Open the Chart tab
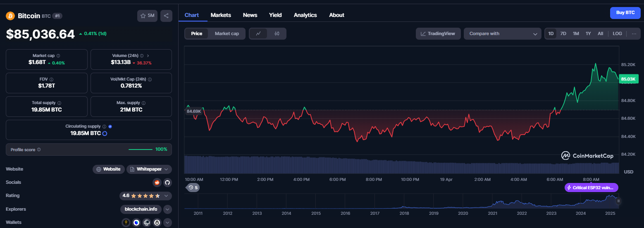644x228 pixels. [192, 15]
